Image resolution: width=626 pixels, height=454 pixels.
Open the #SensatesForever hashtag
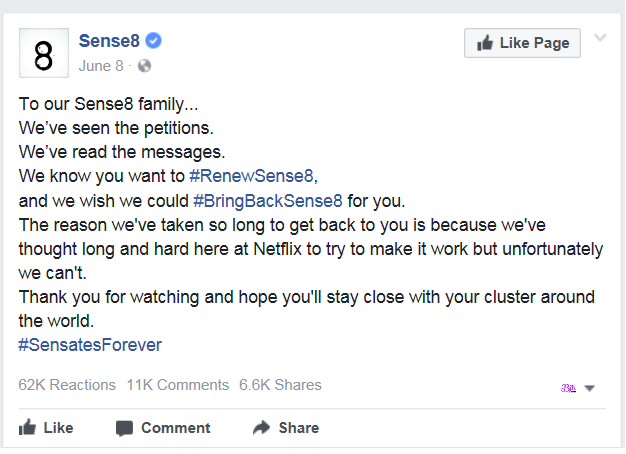[x=90, y=345]
